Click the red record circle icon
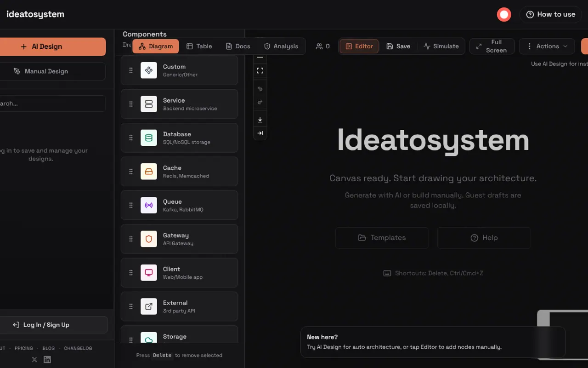Viewport: 588px width, 368px height. coord(504,15)
